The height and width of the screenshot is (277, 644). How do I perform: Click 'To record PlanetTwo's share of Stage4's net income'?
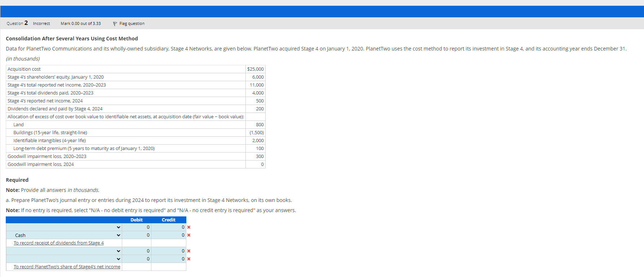tap(67, 267)
